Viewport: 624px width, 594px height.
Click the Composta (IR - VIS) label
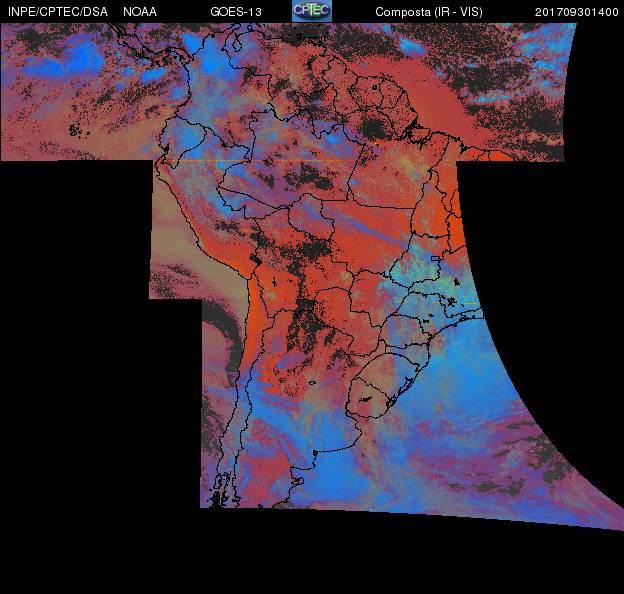(x=429, y=12)
